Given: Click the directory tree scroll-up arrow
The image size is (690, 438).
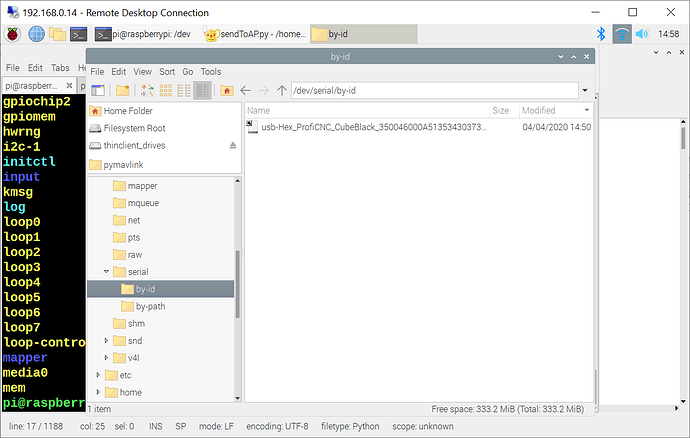Looking at the screenshot, I should pyautogui.click(x=238, y=180).
